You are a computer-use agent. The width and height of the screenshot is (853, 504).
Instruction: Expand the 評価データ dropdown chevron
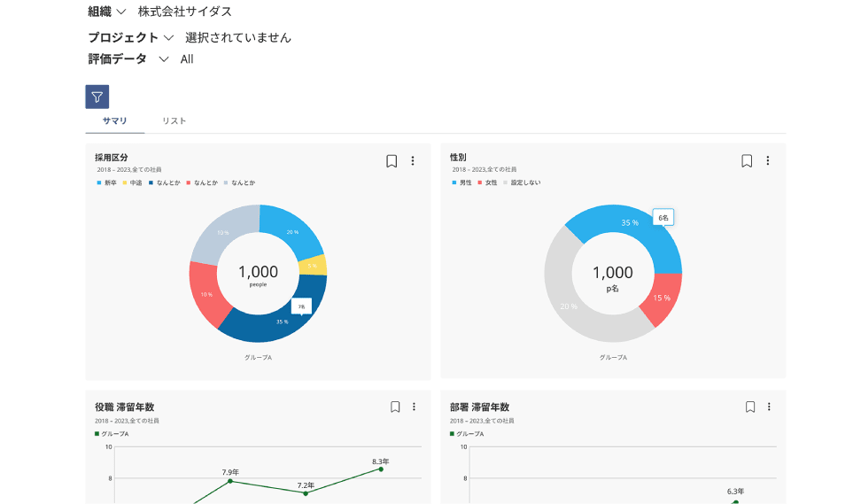(164, 59)
